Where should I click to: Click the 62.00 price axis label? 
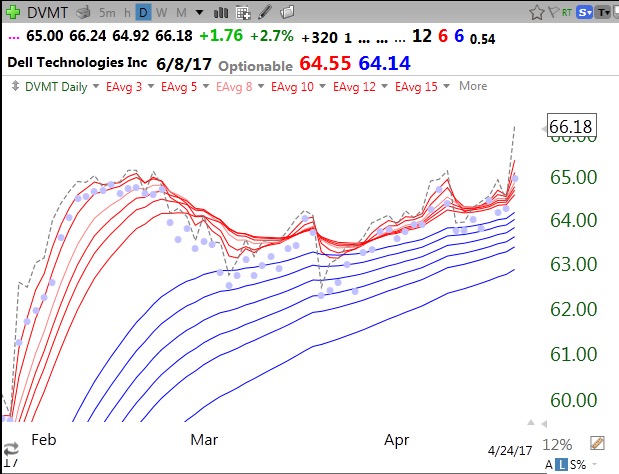[x=574, y=309]
